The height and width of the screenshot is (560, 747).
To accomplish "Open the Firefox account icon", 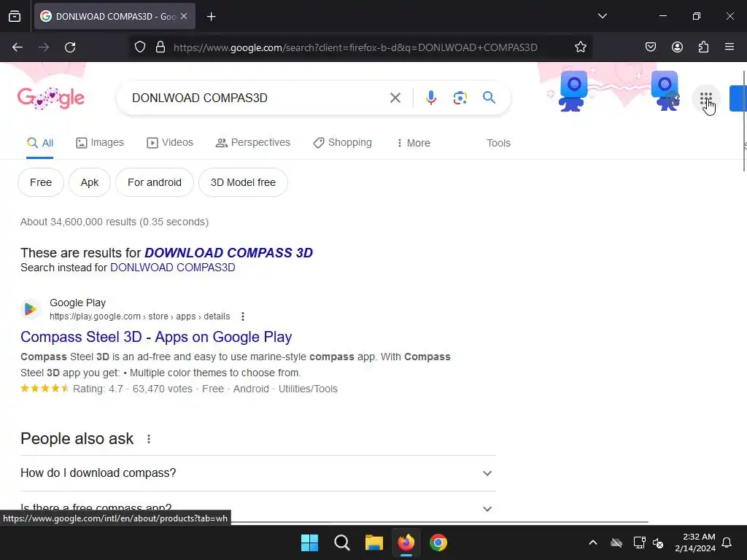I will pos(677,47).
